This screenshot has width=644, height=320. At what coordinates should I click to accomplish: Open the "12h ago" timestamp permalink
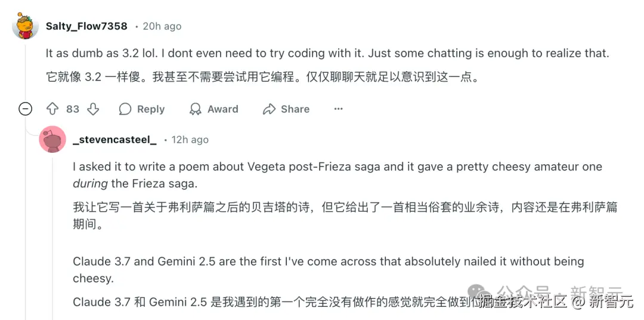[x=190, y=140]
